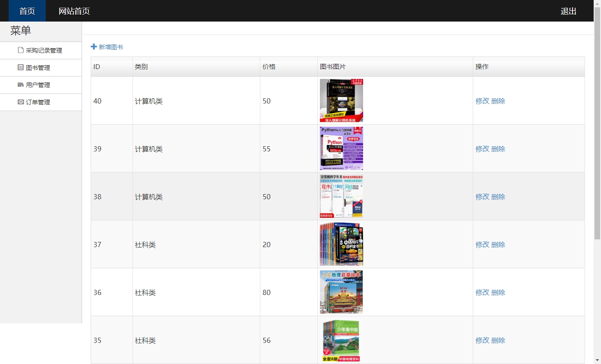601x364 pixels.
Task: Click 社科类 in the ID 35 row
Action: click(x=146, y=340)
